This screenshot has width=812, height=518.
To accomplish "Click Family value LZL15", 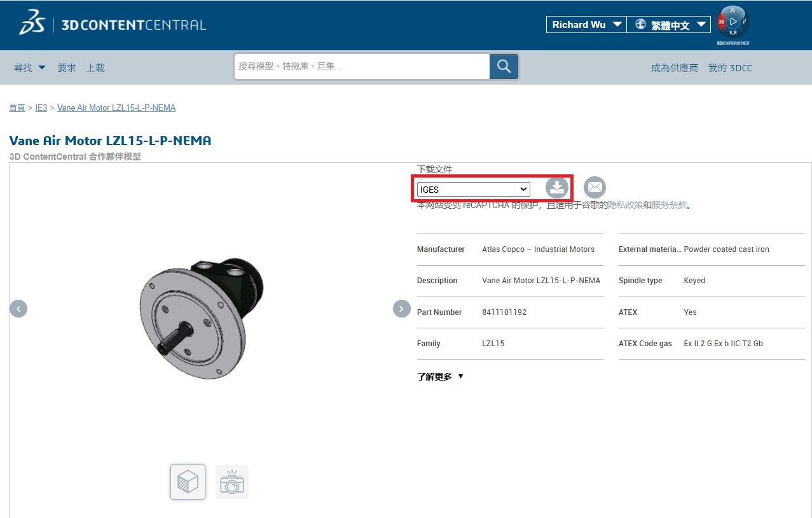I will point(493,344).
